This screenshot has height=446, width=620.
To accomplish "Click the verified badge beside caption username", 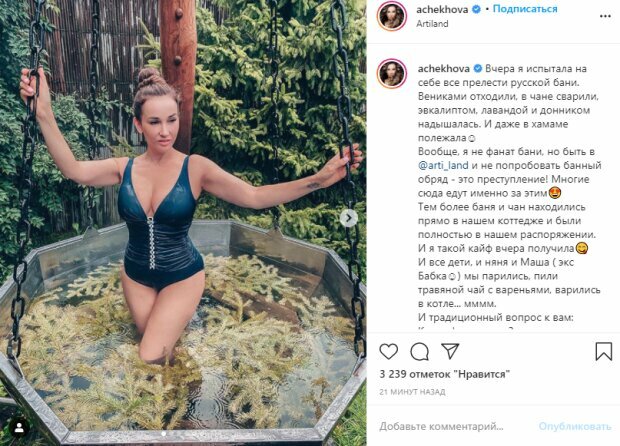I will (x=477, y=69).
